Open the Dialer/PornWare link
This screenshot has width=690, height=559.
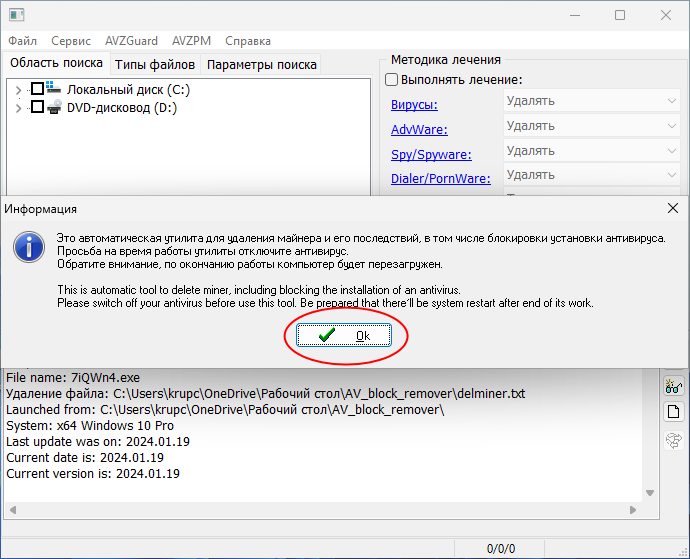tap(440, 179)
